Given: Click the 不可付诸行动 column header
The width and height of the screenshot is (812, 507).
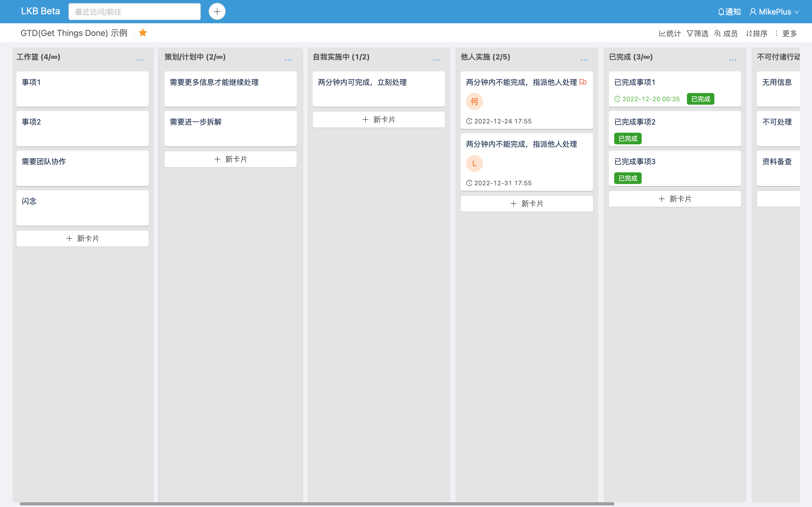Looking at the screenshot, I should click(778, 57).
